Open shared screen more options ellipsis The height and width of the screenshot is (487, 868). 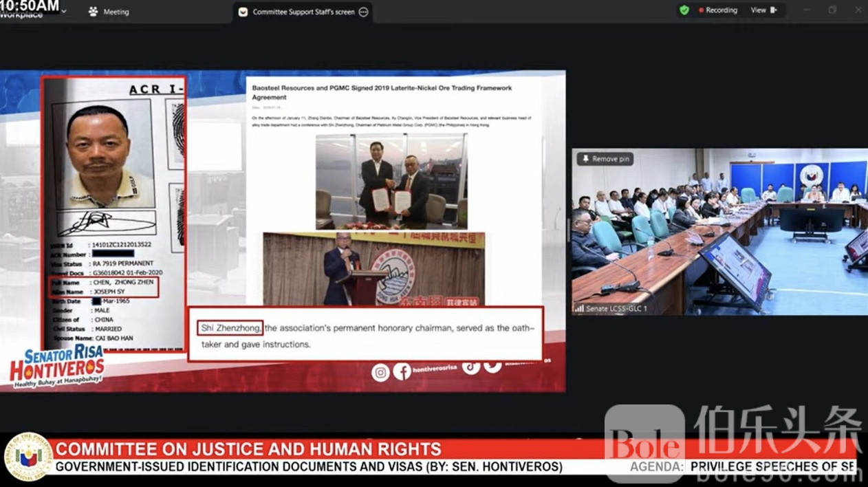(x=364, y=12)
